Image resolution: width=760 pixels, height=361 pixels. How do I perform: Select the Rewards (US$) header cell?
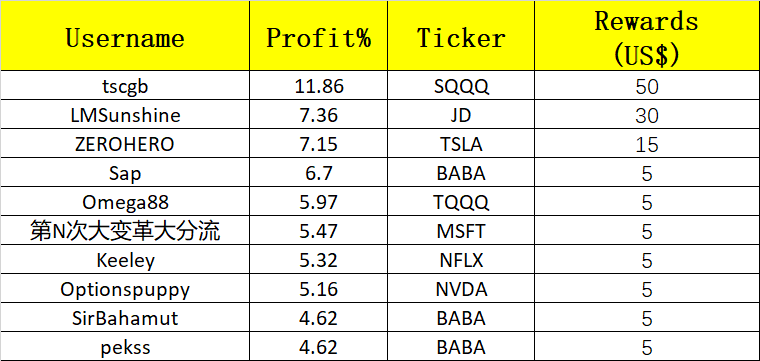tap(647, 36)
